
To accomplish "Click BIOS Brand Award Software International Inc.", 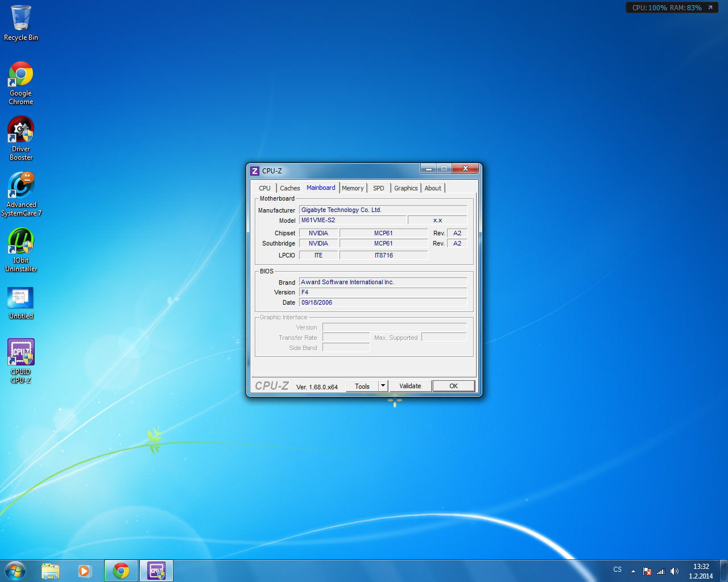I will (x=383, y=282).
